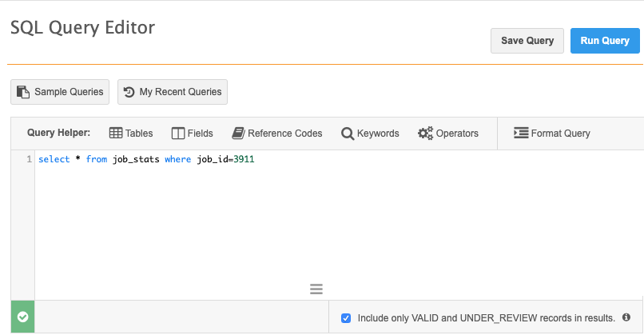Grab the editor resize handle bars
Image resolution: width=644 pixels, height=335 pixels.
[316, 289]
